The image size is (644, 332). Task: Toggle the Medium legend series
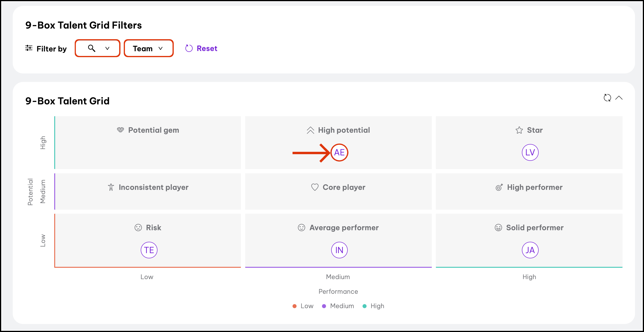click(x=338, y=306)
